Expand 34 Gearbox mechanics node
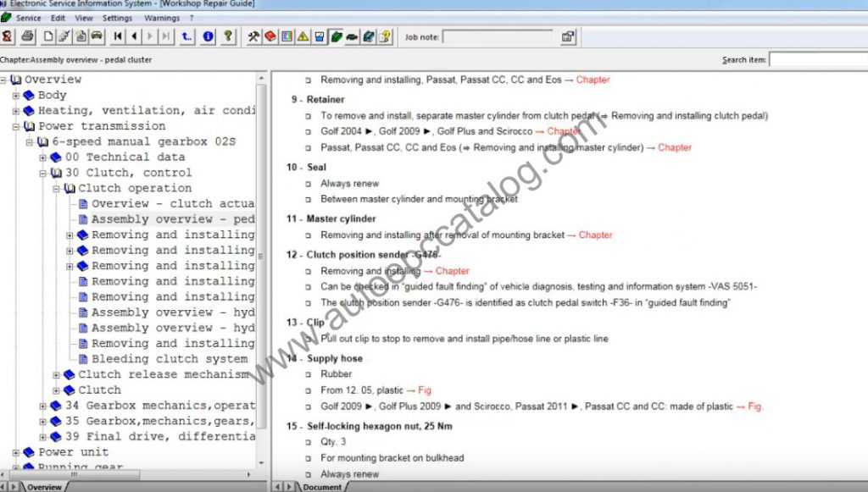The image size is (868, 492). point(43,406)
